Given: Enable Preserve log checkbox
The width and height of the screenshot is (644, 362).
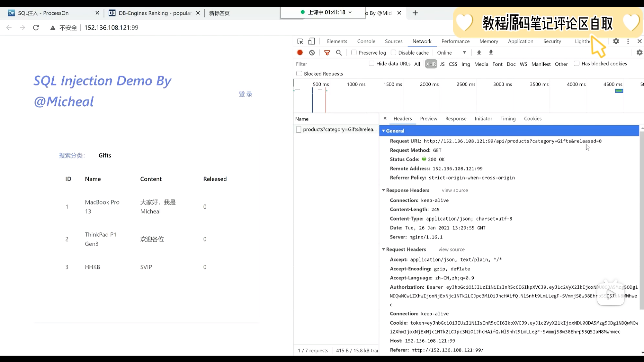Looking at the screenshot, I should [x=354, y=53].
